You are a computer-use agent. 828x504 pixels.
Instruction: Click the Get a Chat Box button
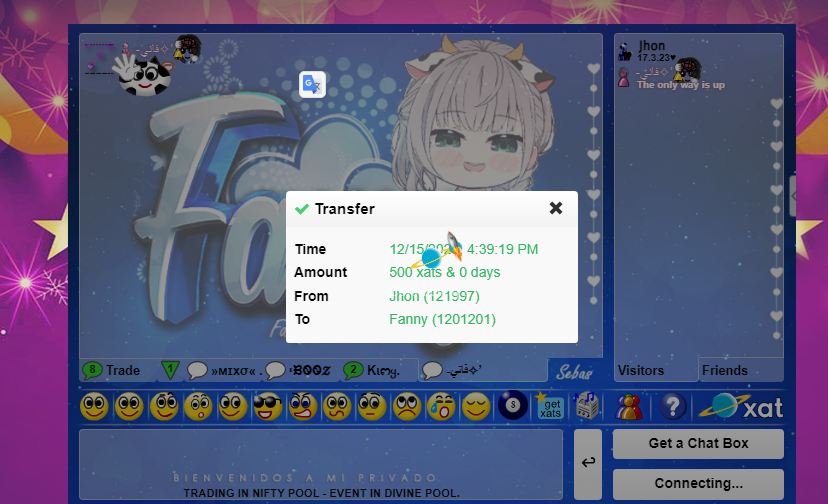click(x=698, y=444)
